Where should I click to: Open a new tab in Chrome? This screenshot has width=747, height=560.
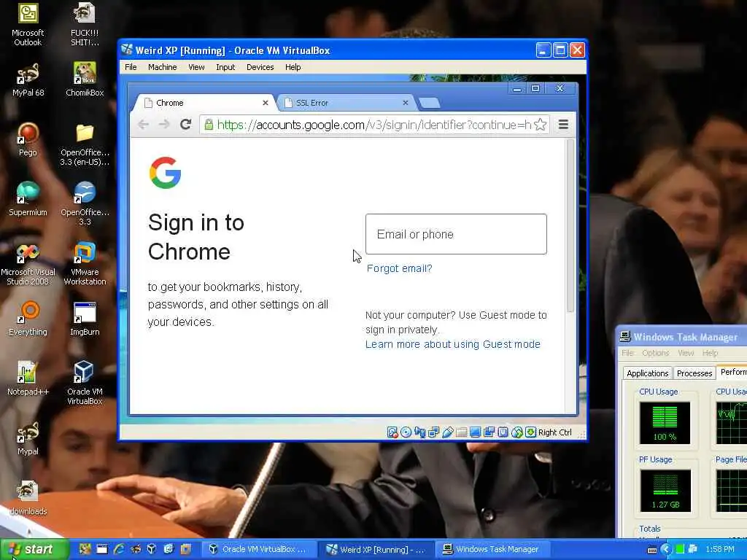coord(429,103)
